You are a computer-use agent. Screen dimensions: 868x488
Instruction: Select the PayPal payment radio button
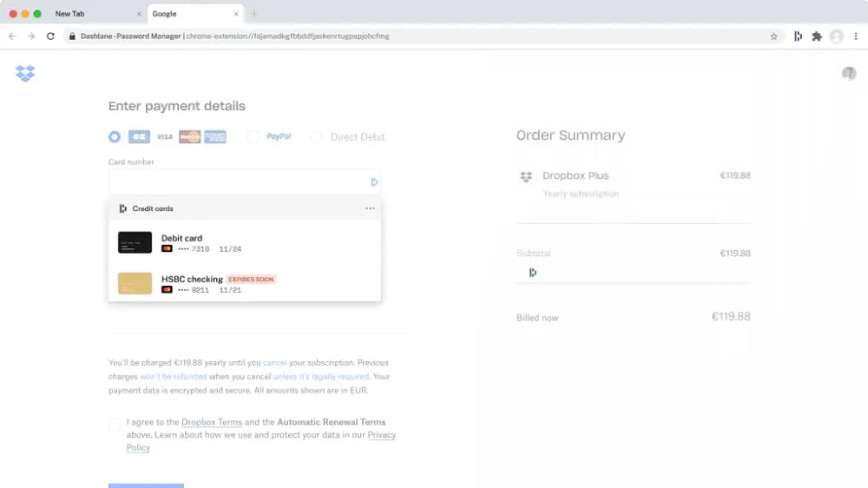253,137
